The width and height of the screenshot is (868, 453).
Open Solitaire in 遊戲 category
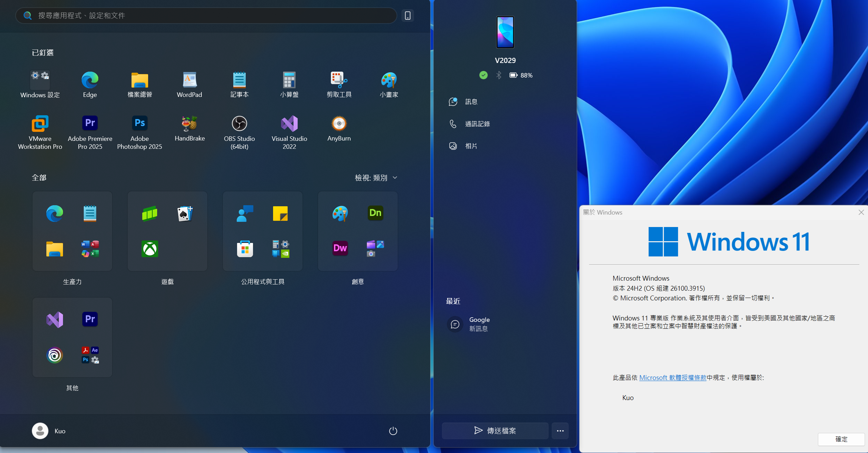185,214
